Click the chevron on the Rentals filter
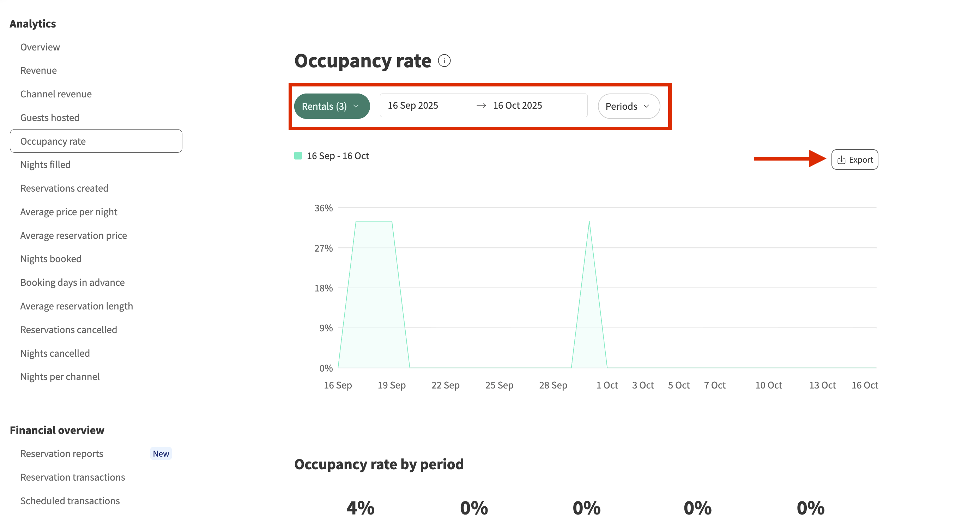980x518 pixels. pos(356,106)
